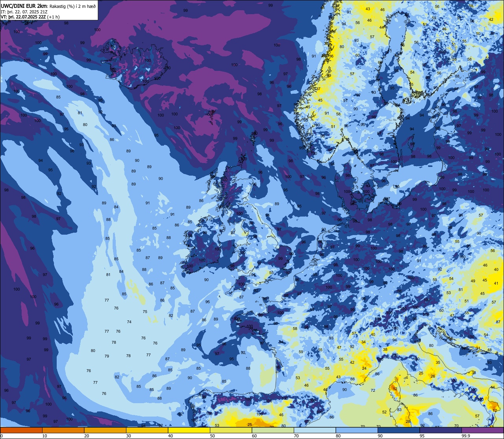Image resolution: width=504 pixels, height=439 pixels.
Task: Click humidity value '41' at eastern edge
Action: pos(497,283)
